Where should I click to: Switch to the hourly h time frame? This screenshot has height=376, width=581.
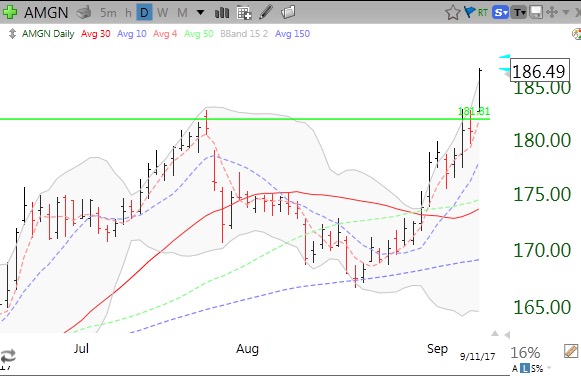[x=128, y=13]
